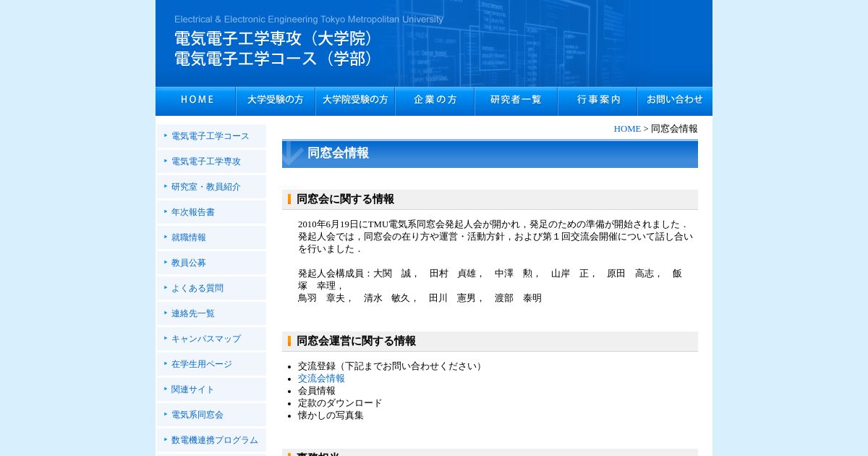This screenshot has height=456, width=868.
Task: Go to 行事案内 navigation tab
Action: tap(597, 101)
